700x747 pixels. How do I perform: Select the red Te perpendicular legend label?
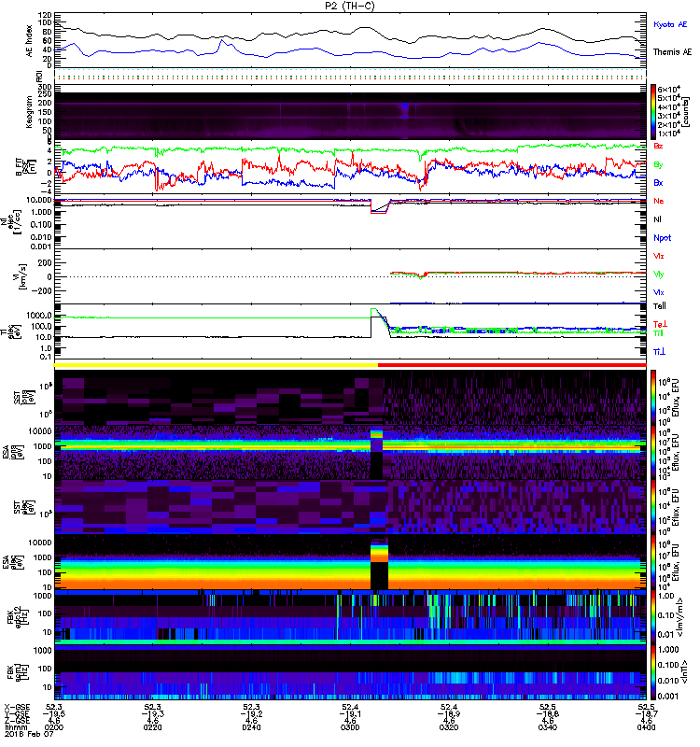pyautogui.click(x=660, y=324)
